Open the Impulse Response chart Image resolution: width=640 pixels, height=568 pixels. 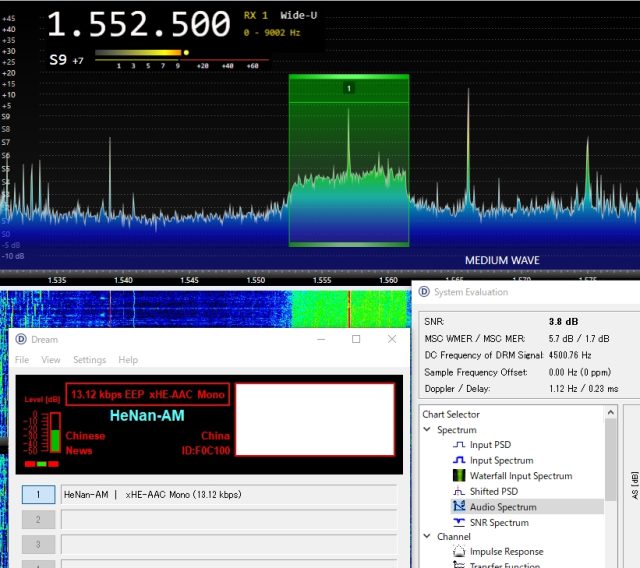coord(460,551)
